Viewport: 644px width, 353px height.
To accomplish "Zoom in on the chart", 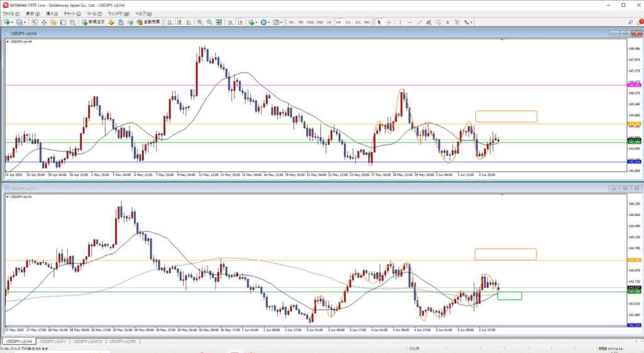I will (x=199, y=22).
